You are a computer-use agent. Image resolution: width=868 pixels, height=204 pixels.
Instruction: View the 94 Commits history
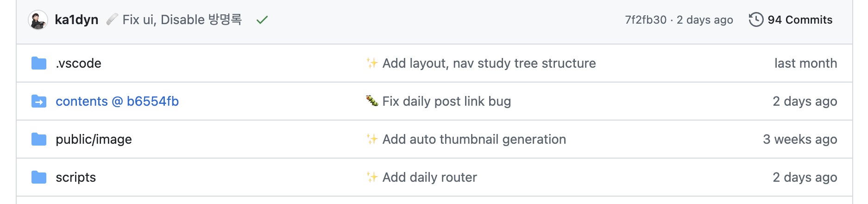799,20
